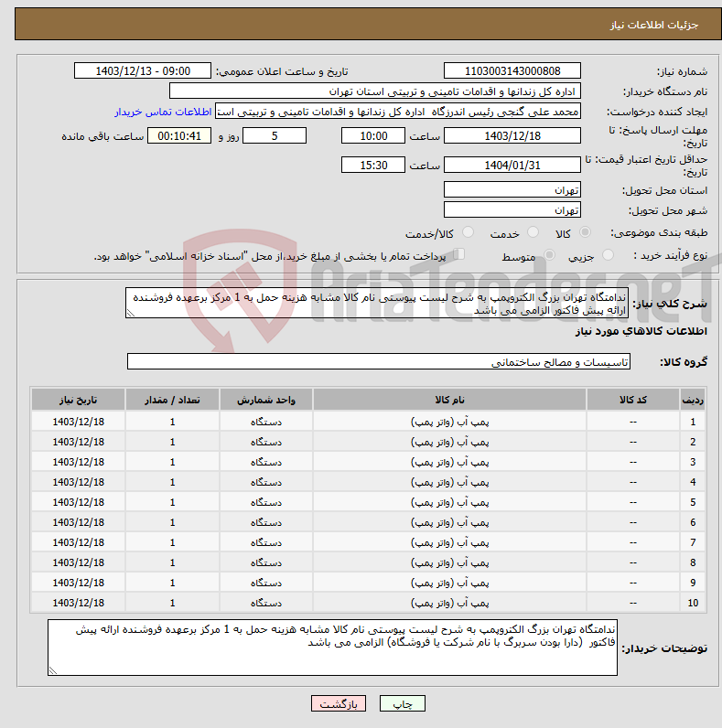The width and height of the screenshot is (722, 728).
Task: Click the اطلاعات کالاهای مورد نیاز section title
Action: [x=641, y=331]
